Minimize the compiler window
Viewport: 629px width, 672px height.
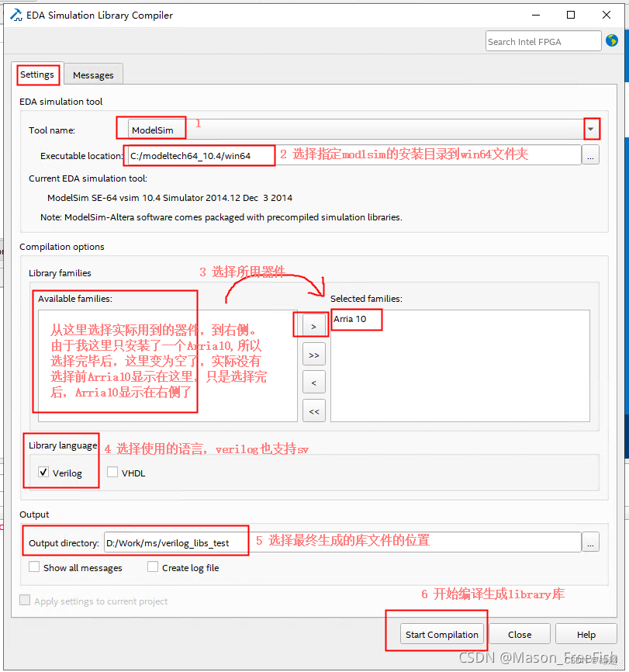tap(536, 15)
